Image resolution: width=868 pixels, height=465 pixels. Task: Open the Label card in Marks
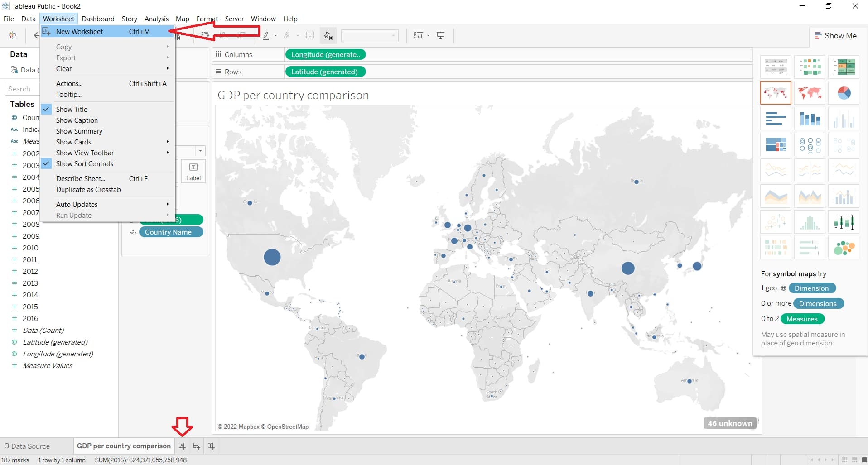[193, 171]
